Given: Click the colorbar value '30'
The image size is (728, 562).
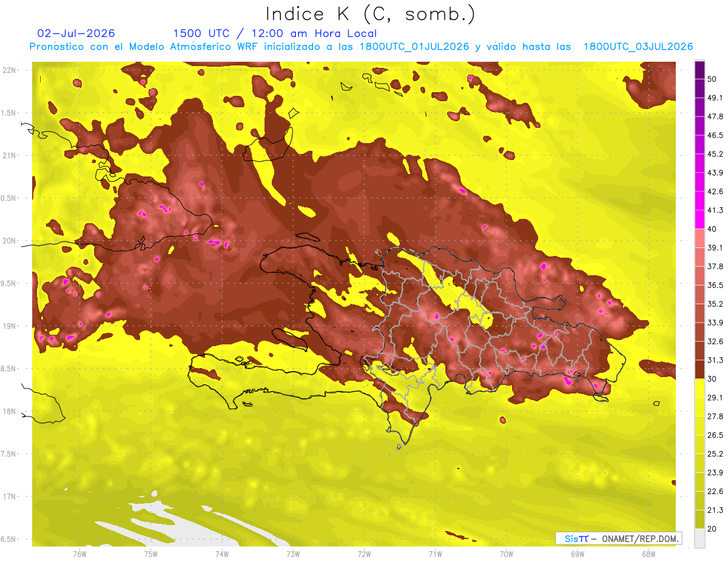Looking at the screenshot, I should click(712, 379).
